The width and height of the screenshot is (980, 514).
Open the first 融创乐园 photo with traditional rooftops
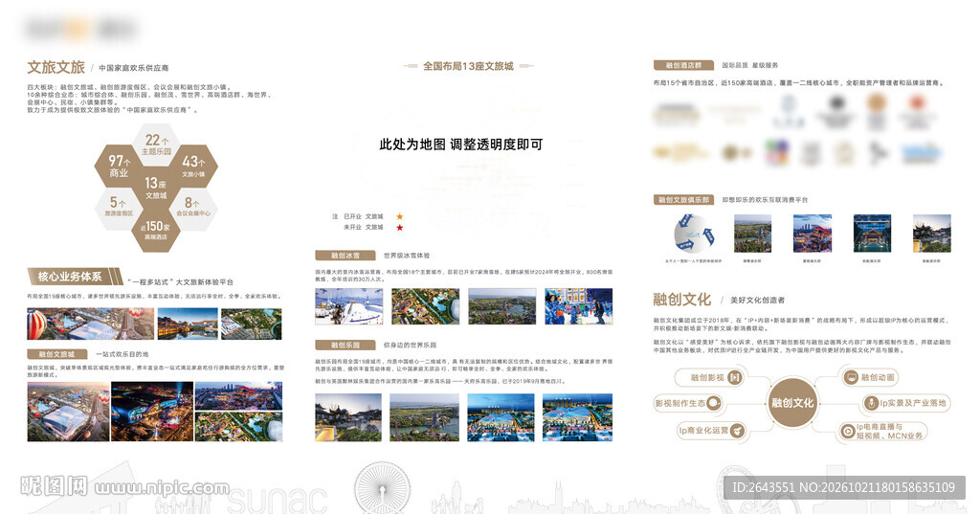[348, 417]
